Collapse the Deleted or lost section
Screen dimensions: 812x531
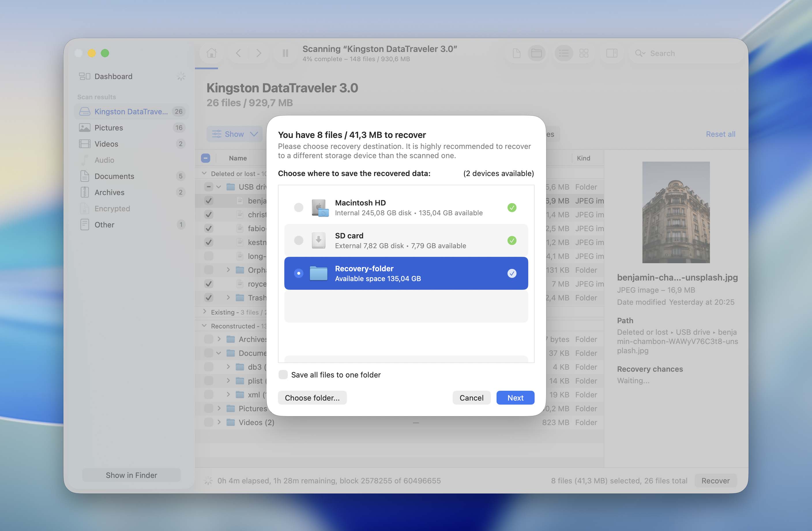point(204,173)
